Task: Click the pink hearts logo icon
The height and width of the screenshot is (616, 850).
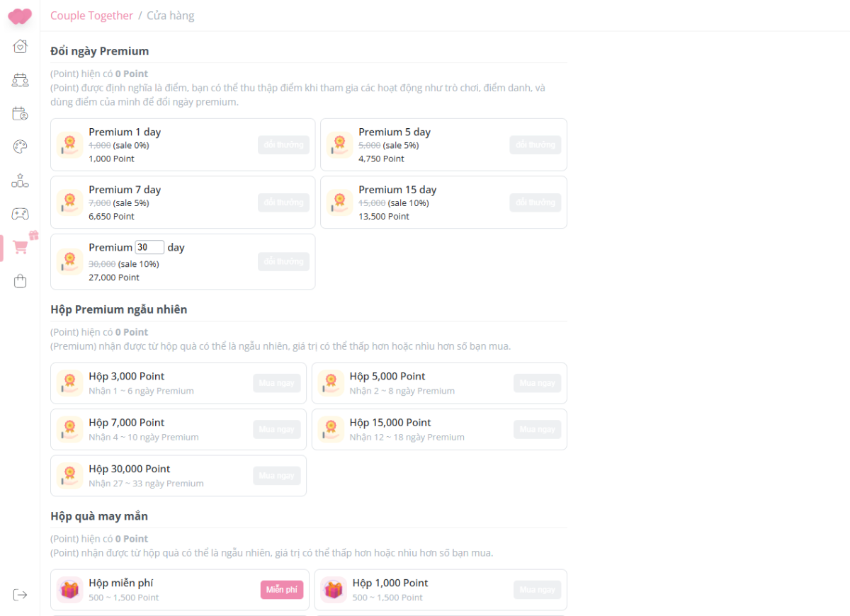Action: 20,16
